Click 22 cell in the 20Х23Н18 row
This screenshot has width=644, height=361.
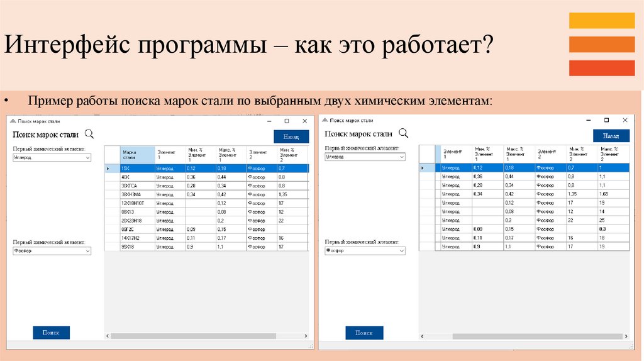click(x=292, y=221)
